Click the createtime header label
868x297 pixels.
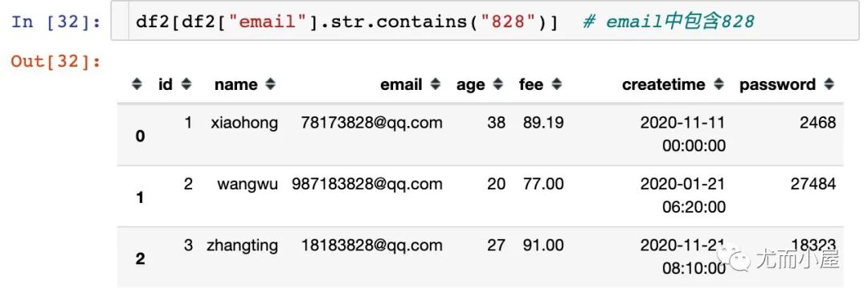point(664,84)
